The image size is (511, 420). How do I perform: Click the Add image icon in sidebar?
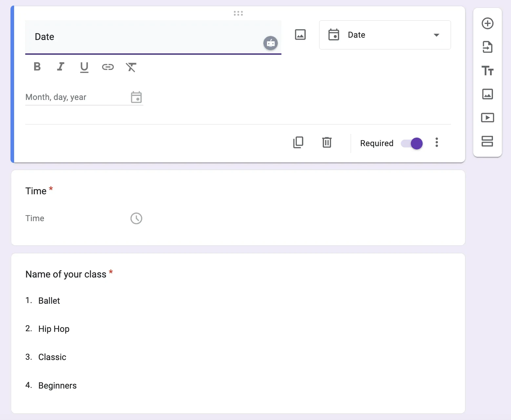[x=487, y=94]
